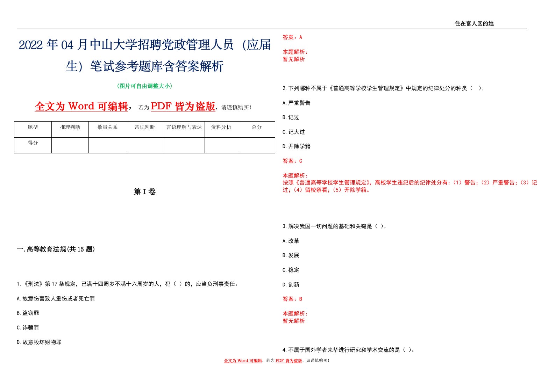This screenshot has width=555, height=392.
Task: Select option B.盗窃罪
Action: (x=28, y=313)
